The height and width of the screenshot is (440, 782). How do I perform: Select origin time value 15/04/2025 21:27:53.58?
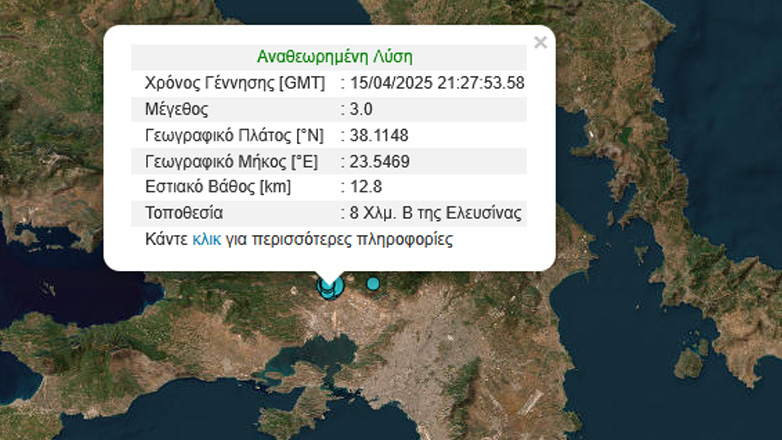437,83
